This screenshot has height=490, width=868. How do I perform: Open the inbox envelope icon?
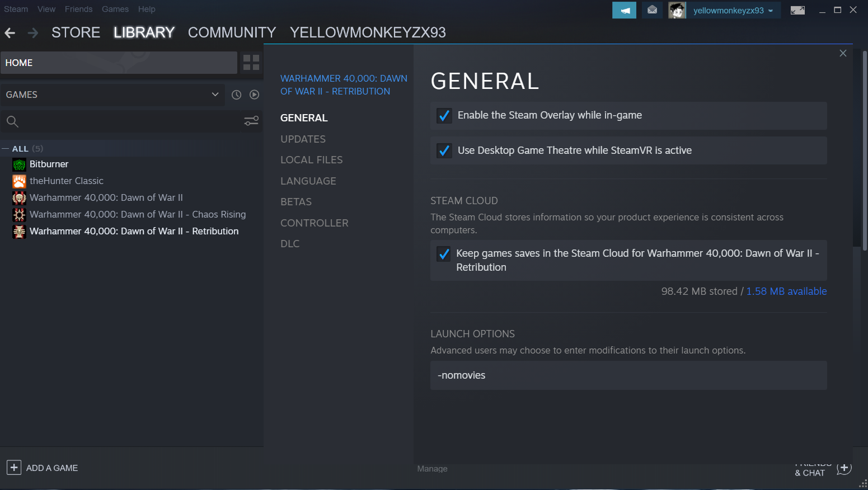coord(652,10)
